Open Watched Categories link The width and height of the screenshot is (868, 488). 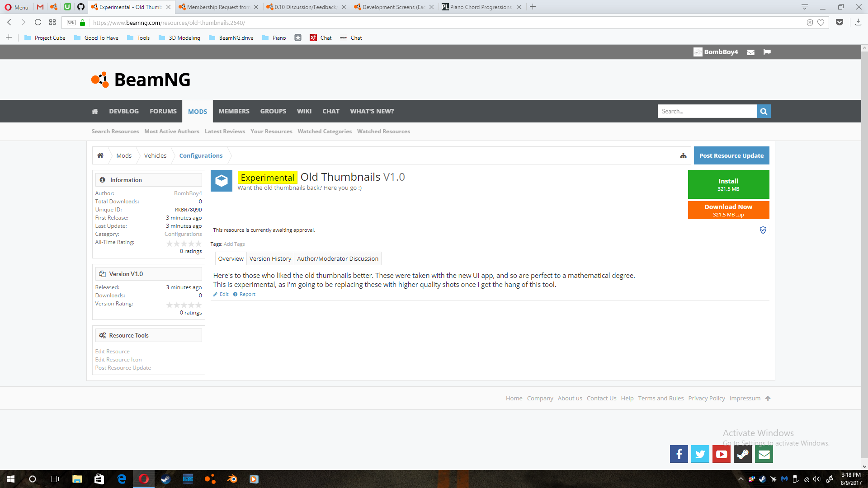pyautogui.click(x=325, y=131)
